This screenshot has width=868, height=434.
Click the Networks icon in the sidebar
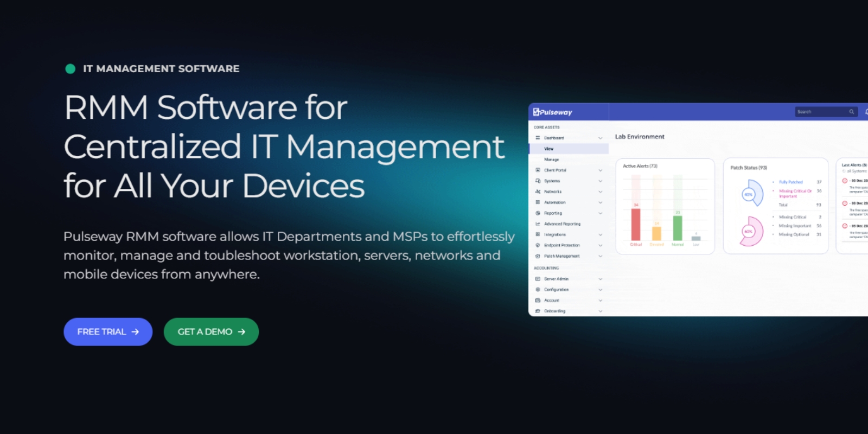(538, 192)
